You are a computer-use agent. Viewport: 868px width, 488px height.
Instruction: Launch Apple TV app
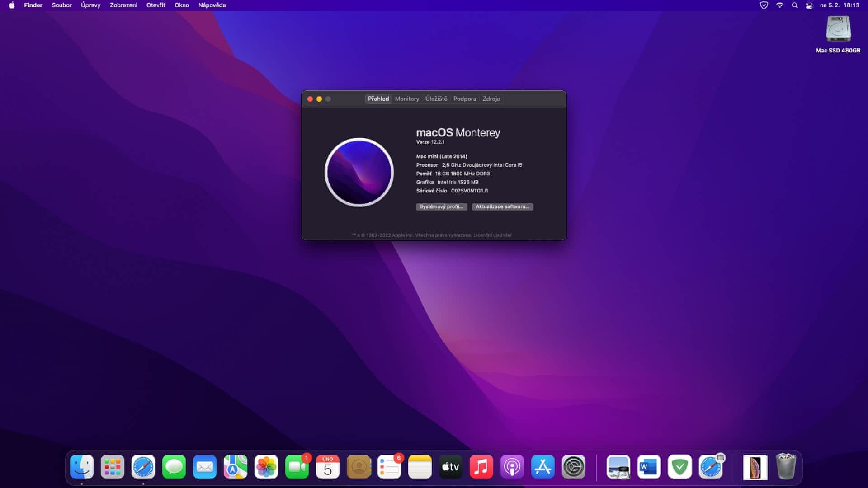tap(451, 467)
